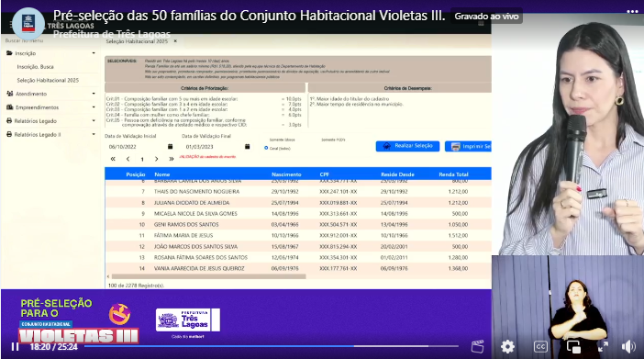Select row GENI RAMOS DOS SANTOS
The height and width of the screenshot is (359, 644).
tap(298, 225)
